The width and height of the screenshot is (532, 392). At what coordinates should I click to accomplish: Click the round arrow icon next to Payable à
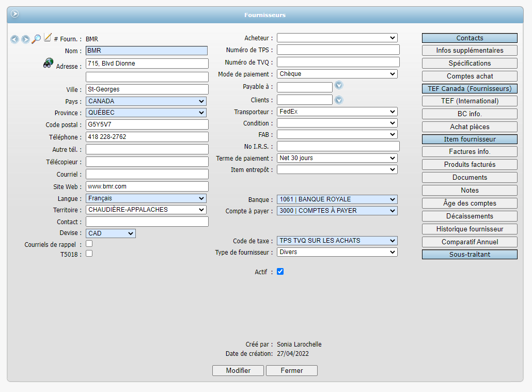coord(339,85)
